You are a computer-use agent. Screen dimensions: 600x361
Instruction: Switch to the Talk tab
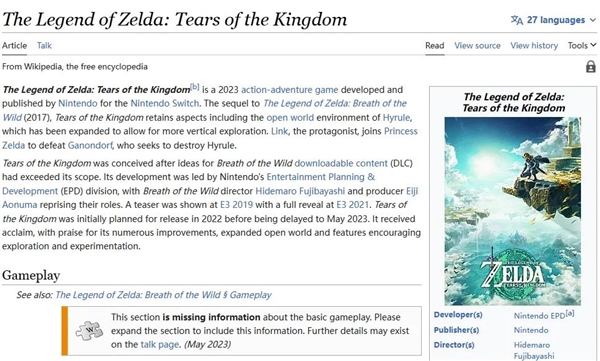coord(44,46)
